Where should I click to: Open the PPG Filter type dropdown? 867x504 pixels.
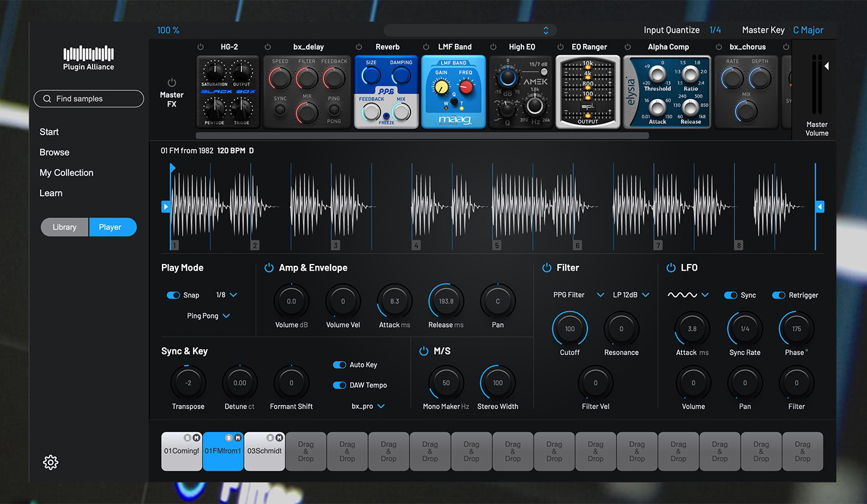(578, 295)
